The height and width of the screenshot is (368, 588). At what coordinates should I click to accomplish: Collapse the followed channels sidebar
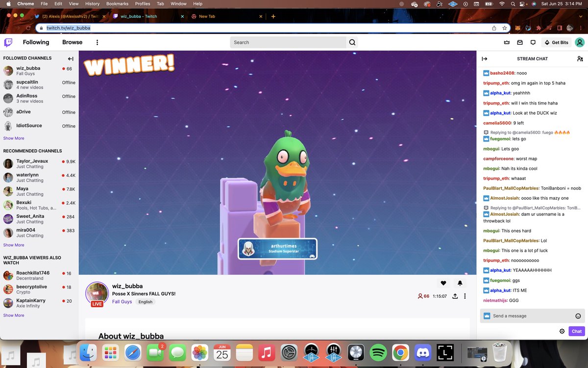[x=71, y=58]
